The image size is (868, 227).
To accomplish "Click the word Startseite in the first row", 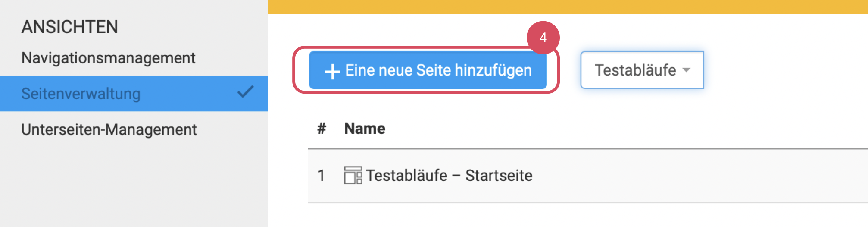I will point(499,176).
